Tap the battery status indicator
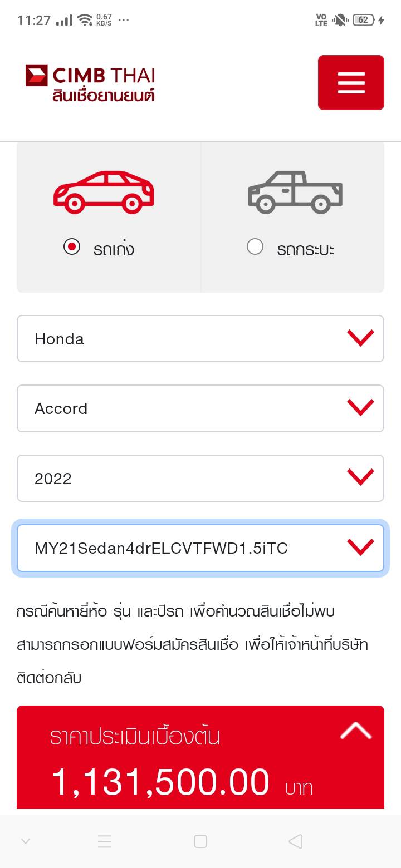 point(363,20)
